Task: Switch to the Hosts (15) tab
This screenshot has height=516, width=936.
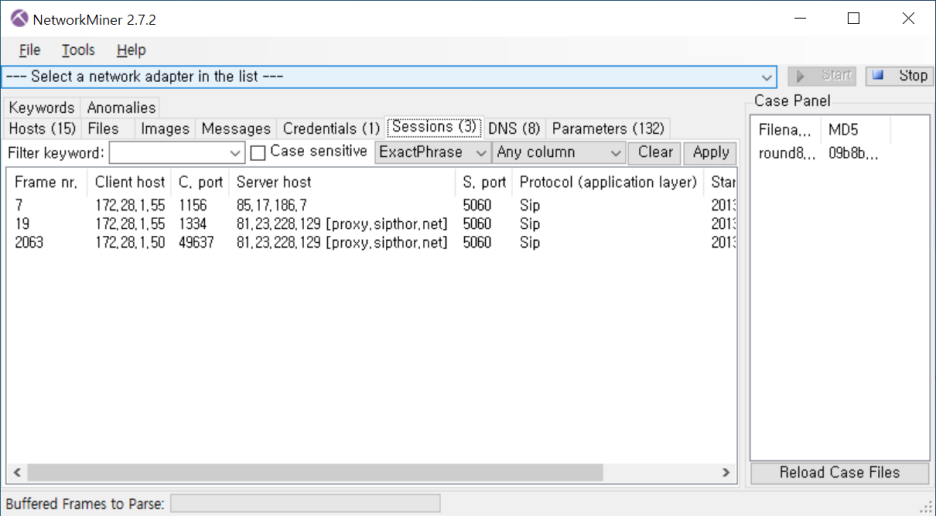Action: [x=42, y=128]
